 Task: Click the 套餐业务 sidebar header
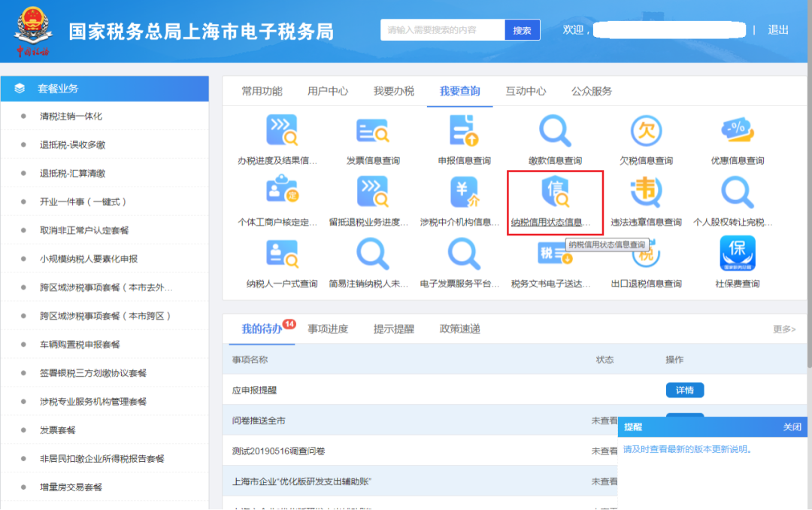click(105, 89)
